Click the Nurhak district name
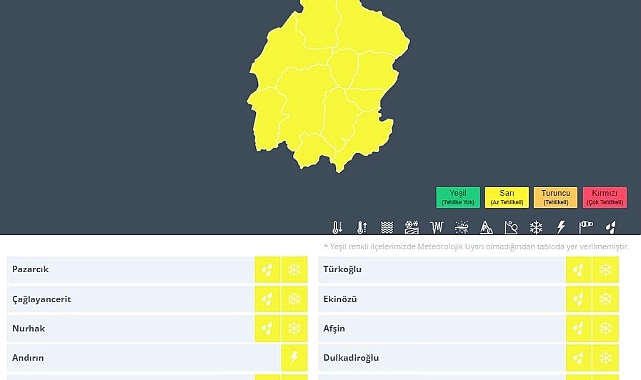 coord(28,328)
